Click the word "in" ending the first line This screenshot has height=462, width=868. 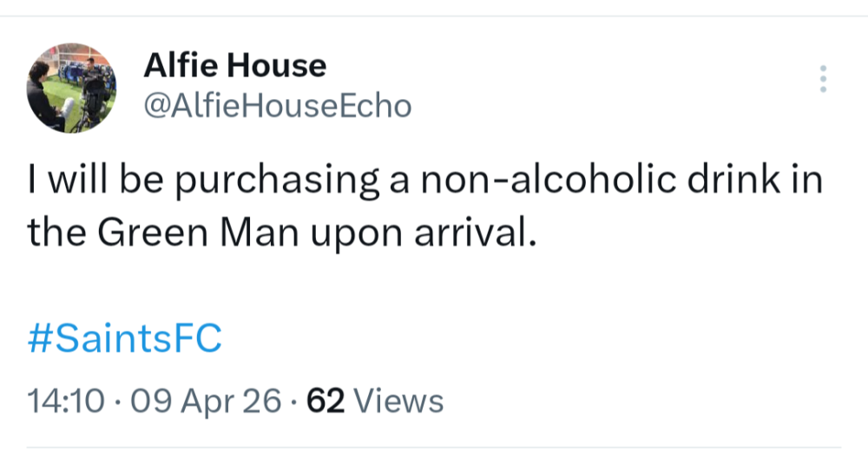[x=806, y=184]
